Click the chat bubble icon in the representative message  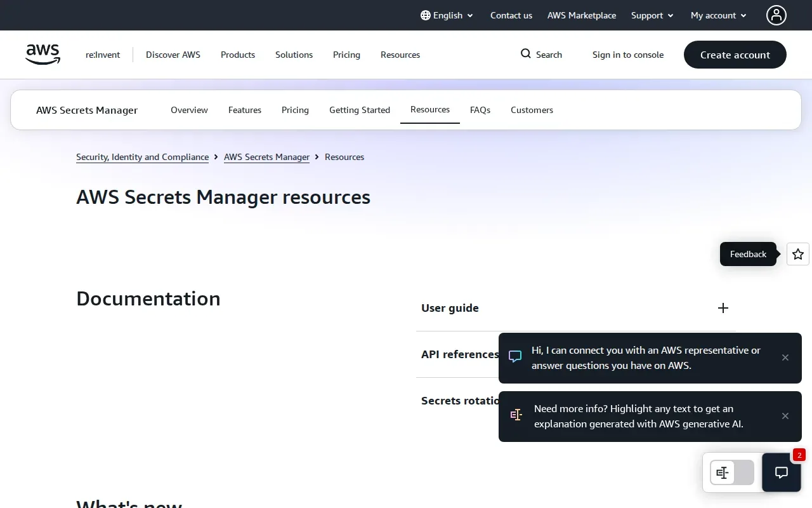[515, 357]
